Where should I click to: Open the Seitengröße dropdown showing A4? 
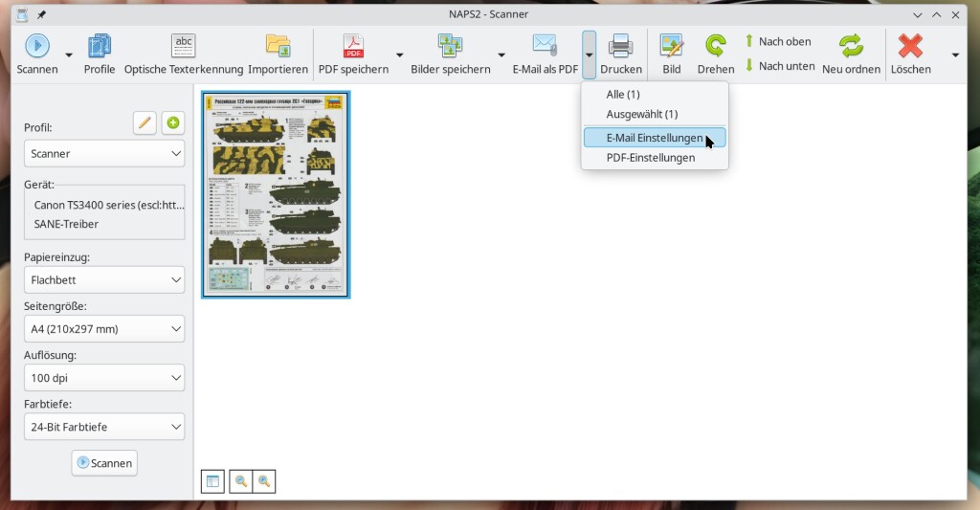click(x=104, y=329)
